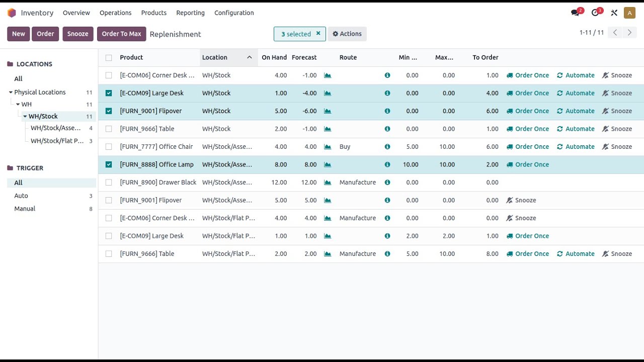Sort by Location column arrow

coord(249,57)
